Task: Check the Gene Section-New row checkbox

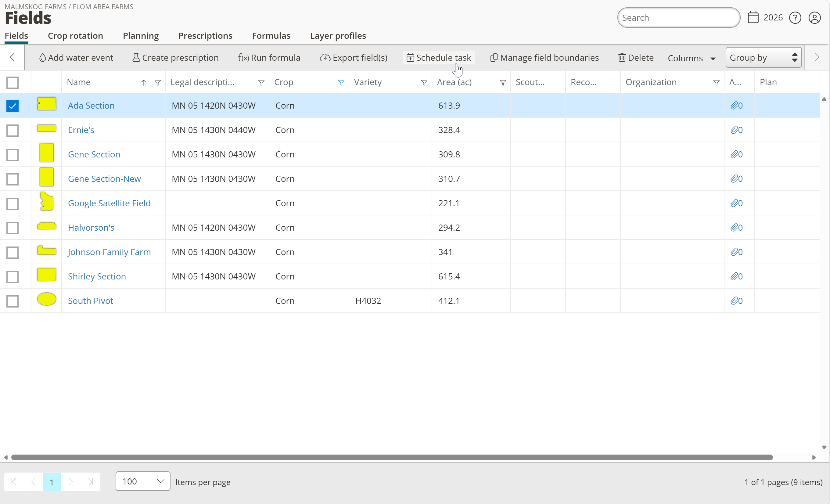Action: (13, 179)
